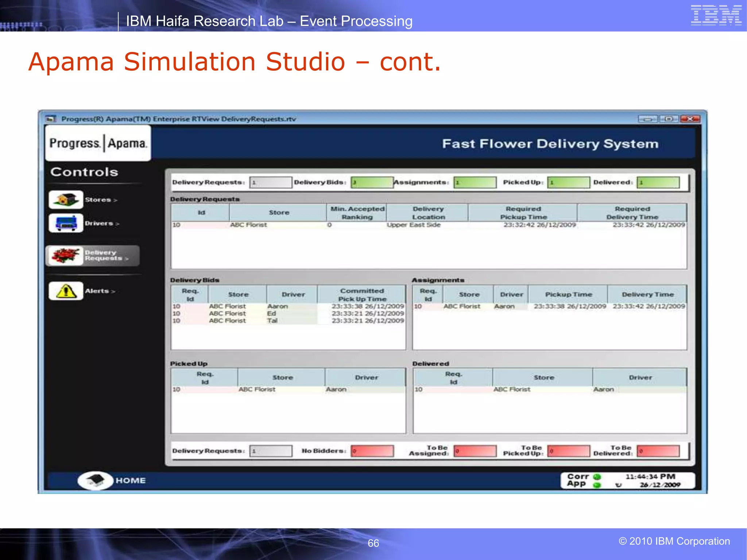The width and height of the screenshot is (747, 560).
Task: Click '11:44:34 PM' clock in status bar
Action: pyautogui.click(x=650, y=477)
